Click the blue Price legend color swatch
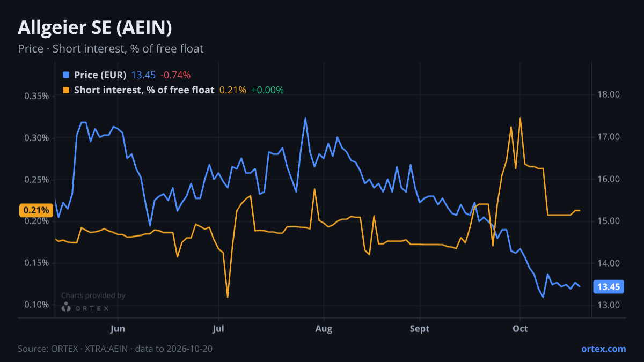Viewport: 644px width, 362px height. click(66, 75)
